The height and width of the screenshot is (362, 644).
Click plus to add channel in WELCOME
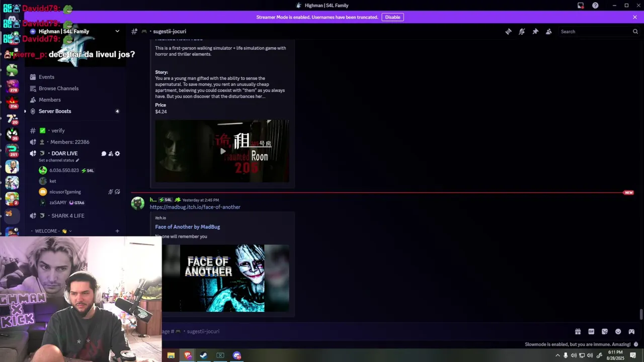click(x=117, y=231)
